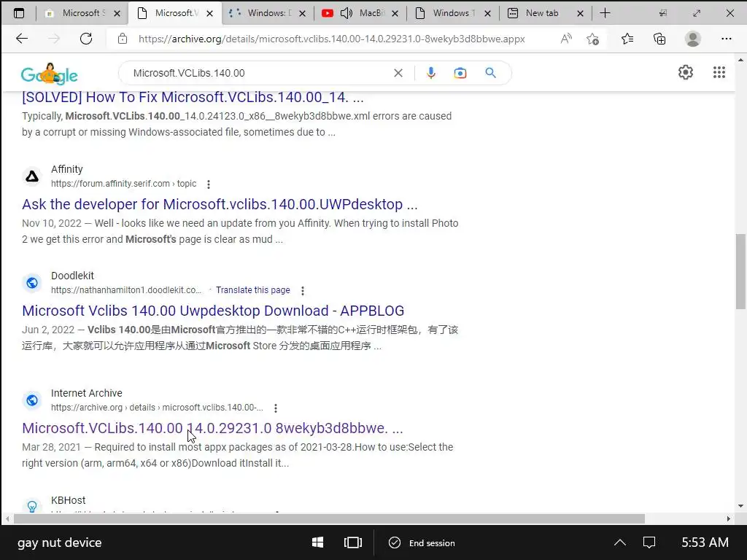Screen dimensions: 747x560
Task: Close the MacBi YouTube tab
Action: click(395, 14)
